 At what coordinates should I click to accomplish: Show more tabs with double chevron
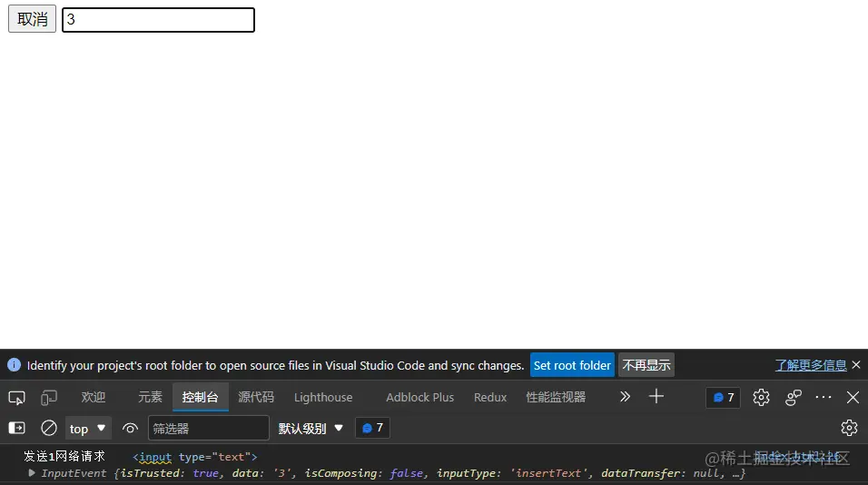tap(625, 396)
